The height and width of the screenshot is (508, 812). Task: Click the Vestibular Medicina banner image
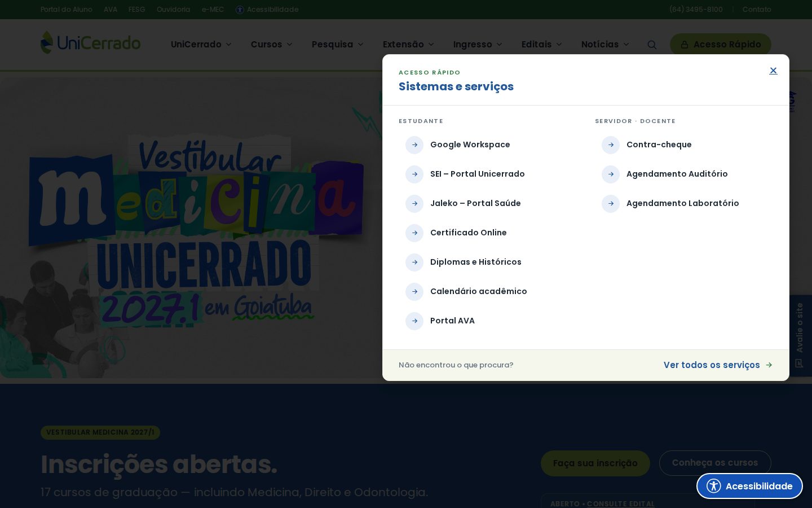pos(191,227)
